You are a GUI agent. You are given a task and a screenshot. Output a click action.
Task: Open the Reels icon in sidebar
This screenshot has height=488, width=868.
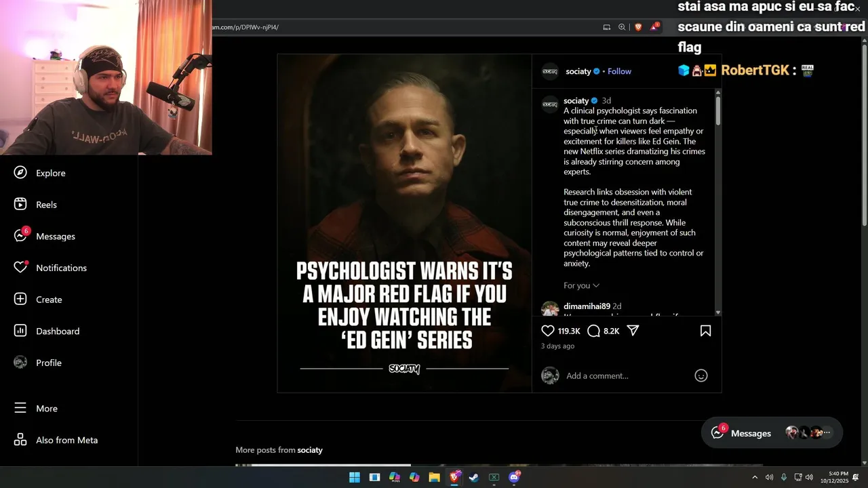20,204
